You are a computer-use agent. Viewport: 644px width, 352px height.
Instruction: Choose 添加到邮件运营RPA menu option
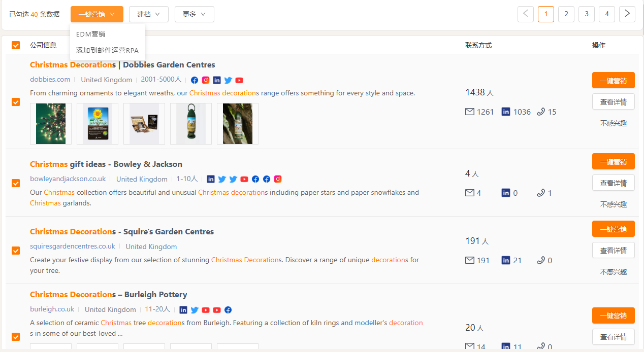point(108,50)
